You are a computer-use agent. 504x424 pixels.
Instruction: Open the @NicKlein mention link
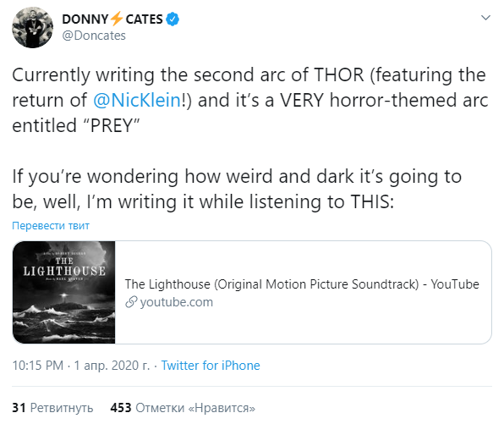click(x=137, y=100)
